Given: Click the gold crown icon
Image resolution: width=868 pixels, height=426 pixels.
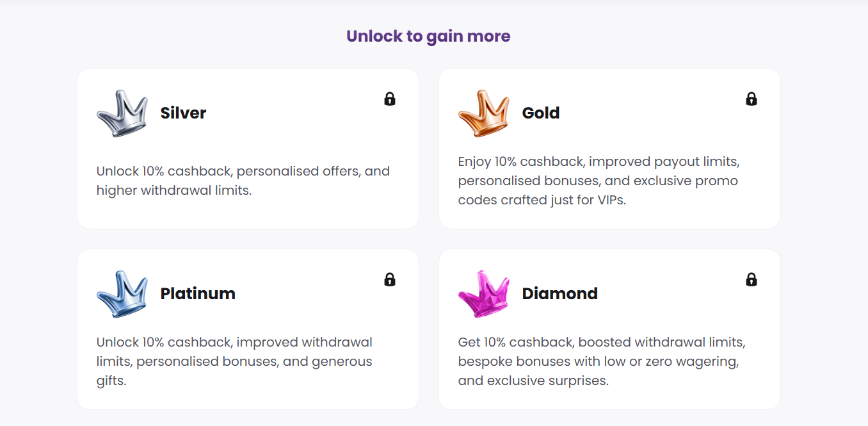Looking at the screenshot, I should pyautogui.click(x=483, y=114).
